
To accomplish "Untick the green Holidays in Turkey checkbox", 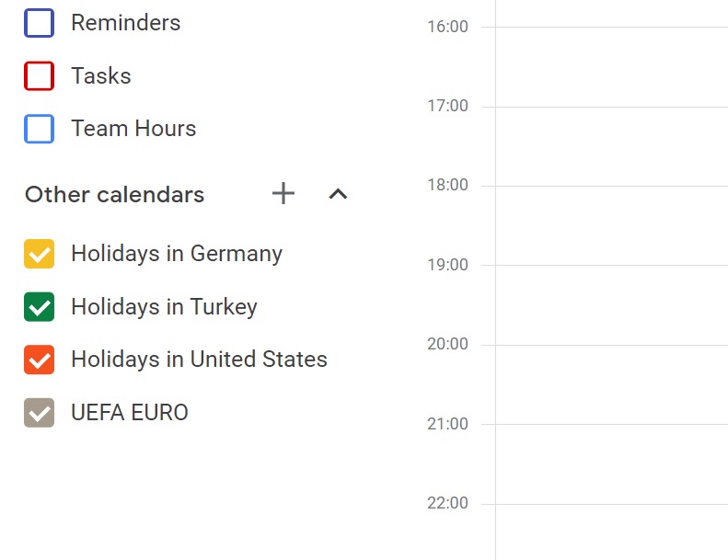I will click(39, 307).
